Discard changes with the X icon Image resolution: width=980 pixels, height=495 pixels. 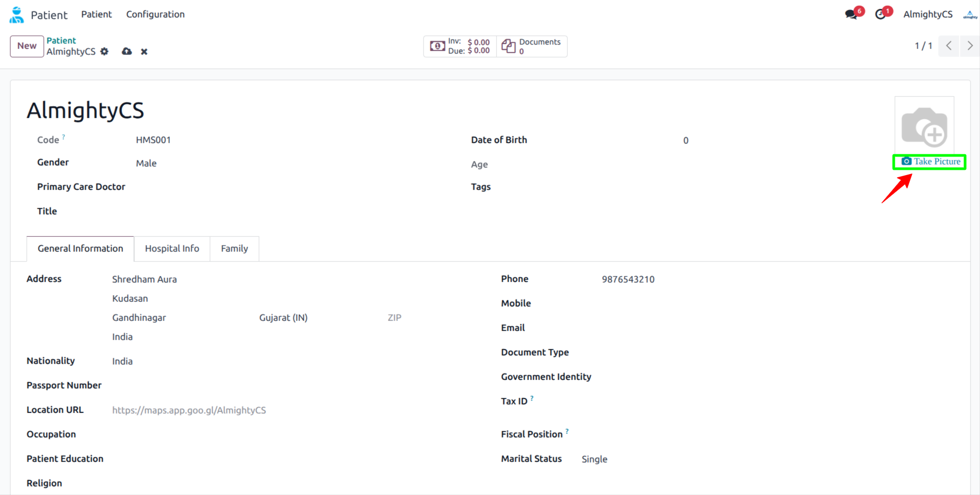[144, 52]
